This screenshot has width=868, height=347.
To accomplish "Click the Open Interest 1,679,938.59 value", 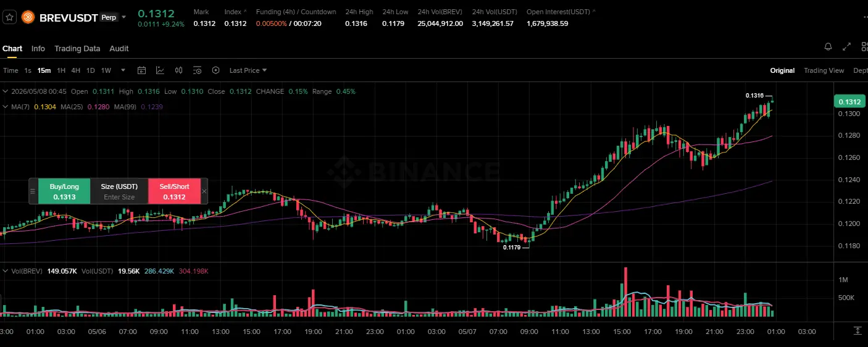I will [548, 23].
